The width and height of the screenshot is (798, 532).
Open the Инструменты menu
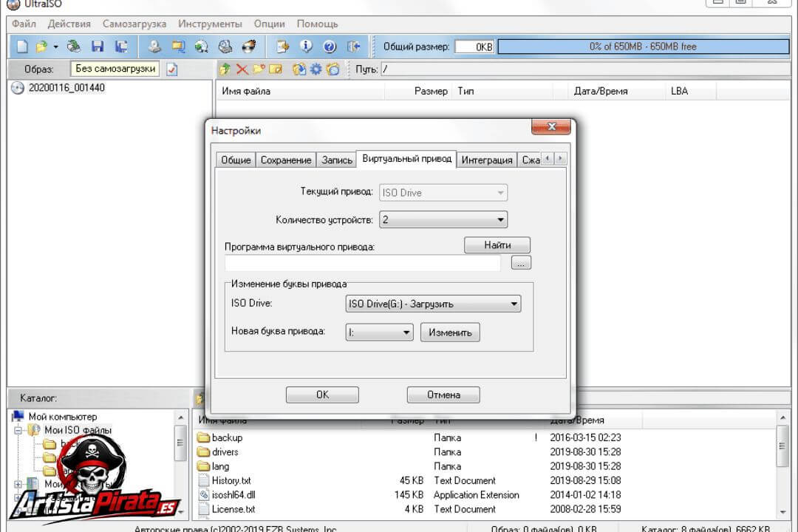tap(210, 24)
